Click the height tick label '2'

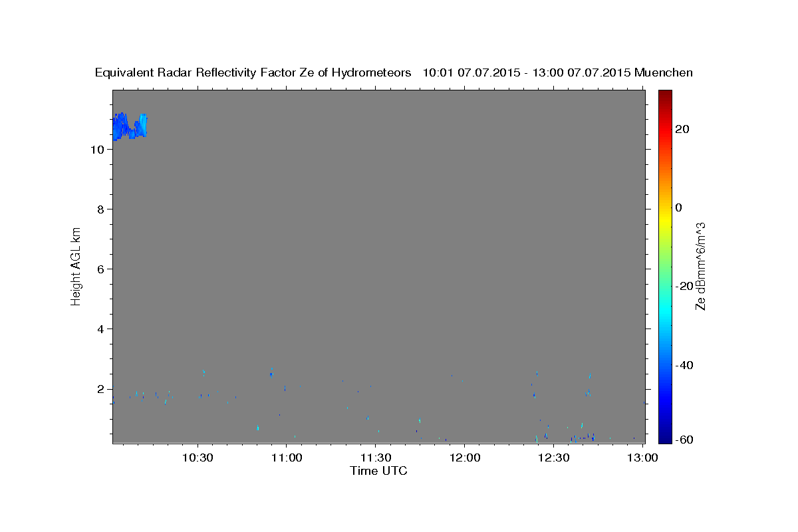click(100, 389)
